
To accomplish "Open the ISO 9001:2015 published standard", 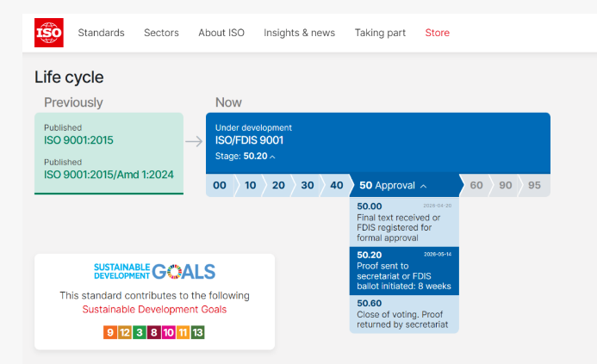I will (x=78, y=140).
